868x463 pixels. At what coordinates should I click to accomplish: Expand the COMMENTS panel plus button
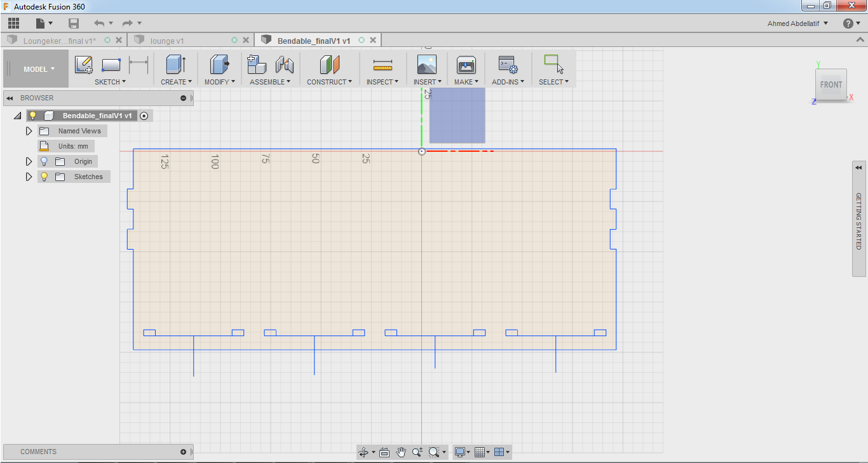pyautogui.click(x=183, y=452)
